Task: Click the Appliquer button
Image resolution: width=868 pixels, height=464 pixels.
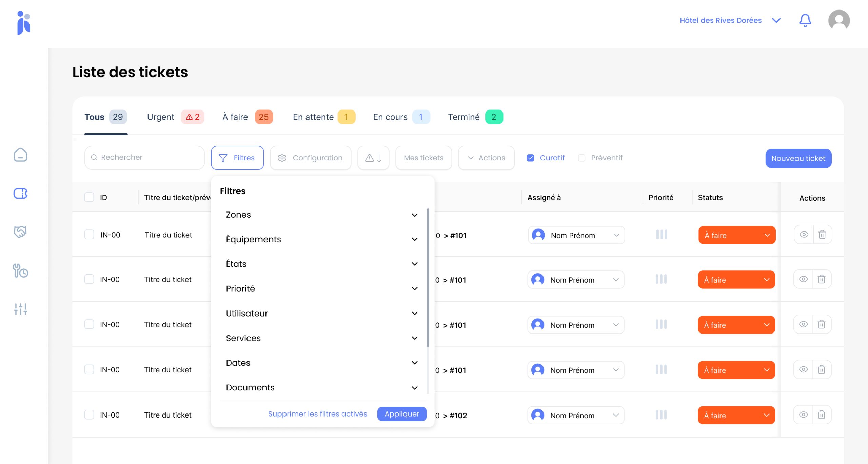Action: pos(402,414)
